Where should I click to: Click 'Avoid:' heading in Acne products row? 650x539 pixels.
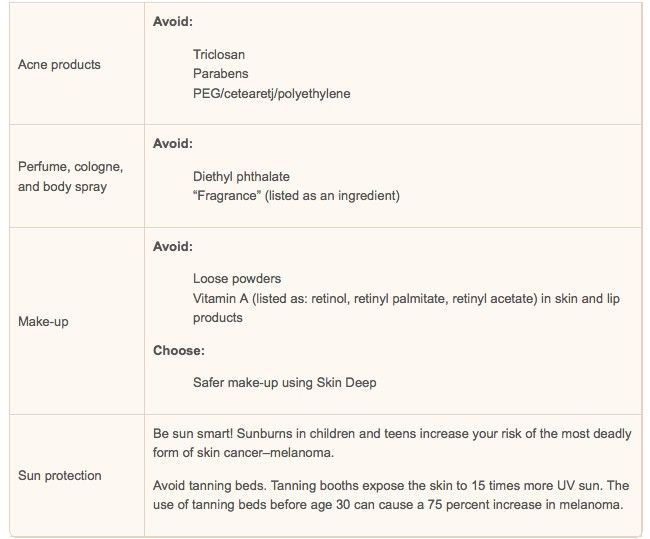coord(173,21)
